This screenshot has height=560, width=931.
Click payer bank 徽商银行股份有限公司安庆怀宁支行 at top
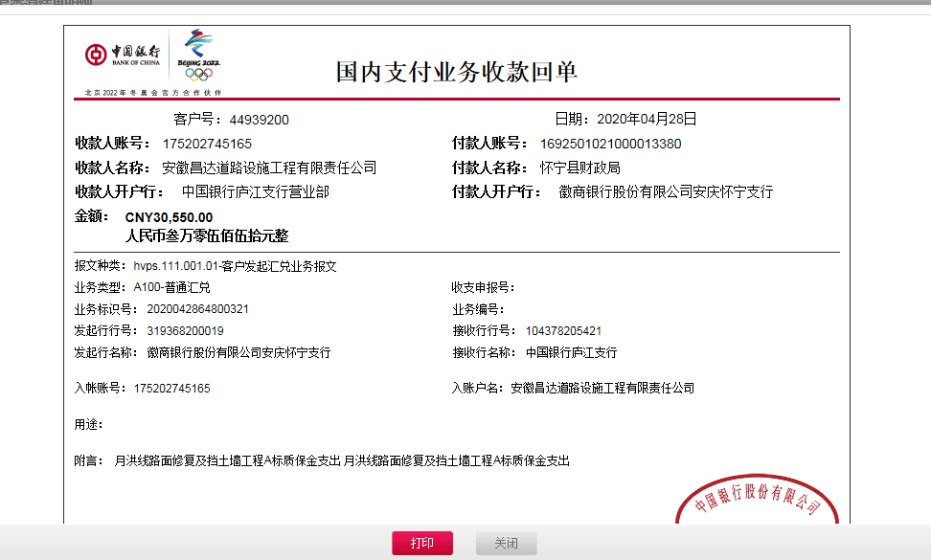(x=666, y=191)
